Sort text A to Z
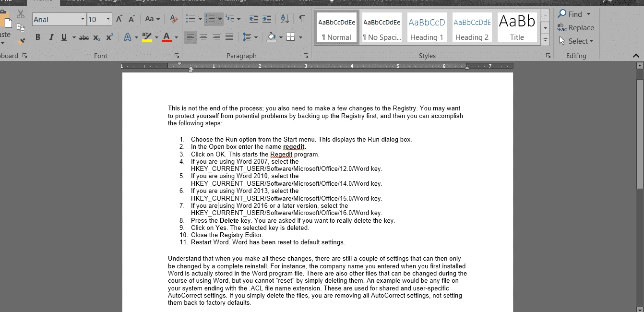The height and width of the screenshot is (312, 644). (x=285, y=19)
